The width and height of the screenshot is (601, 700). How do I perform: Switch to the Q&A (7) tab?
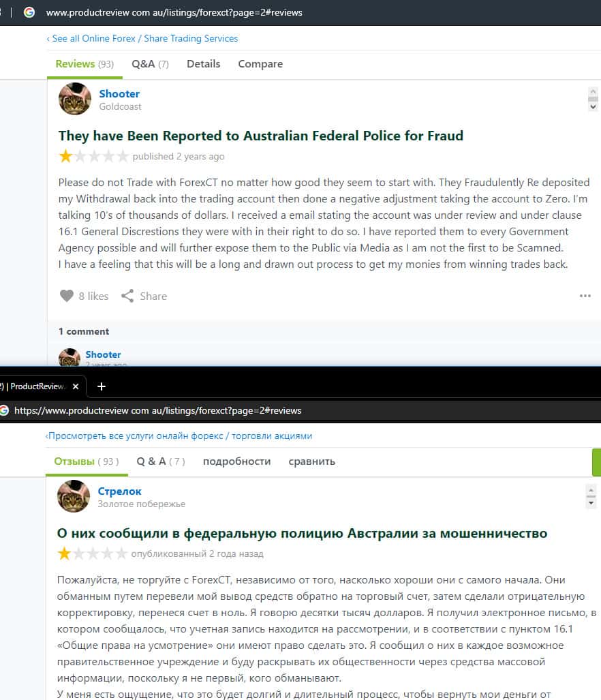click(x=150, y=64)
